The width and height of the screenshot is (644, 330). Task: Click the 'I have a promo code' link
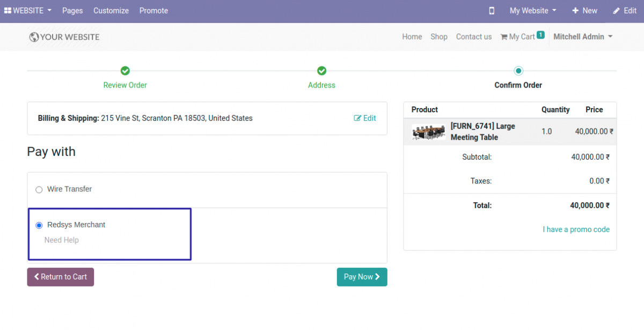coord(576,229)
